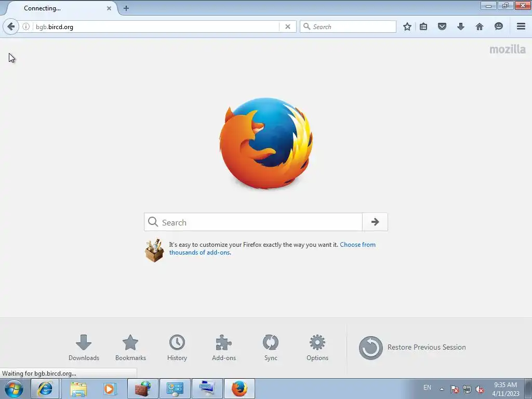Screen dimensions: 532x399
Task: Open Bookmarks from the bottom launcher
Action: [130, 348]
